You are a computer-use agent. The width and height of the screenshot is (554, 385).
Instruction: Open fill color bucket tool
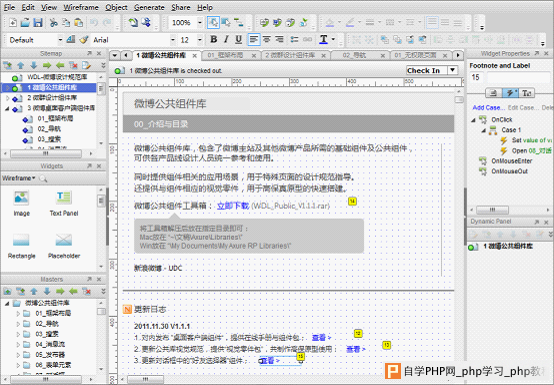click(330, 23)
